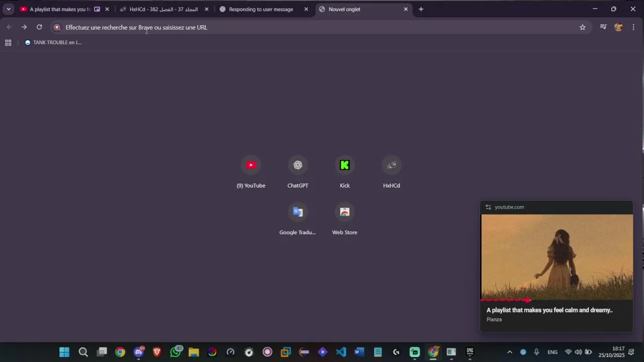This screenshot has height=362, width=644.
Task: Open Epic Games Launcher from taskbar
Action: (470, 352)
